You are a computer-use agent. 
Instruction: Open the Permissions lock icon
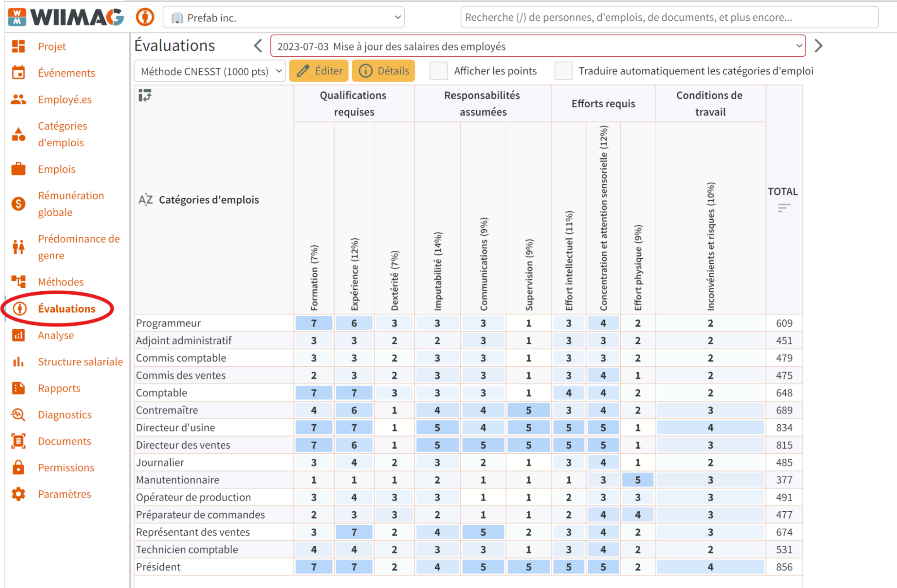pos(18,467)
